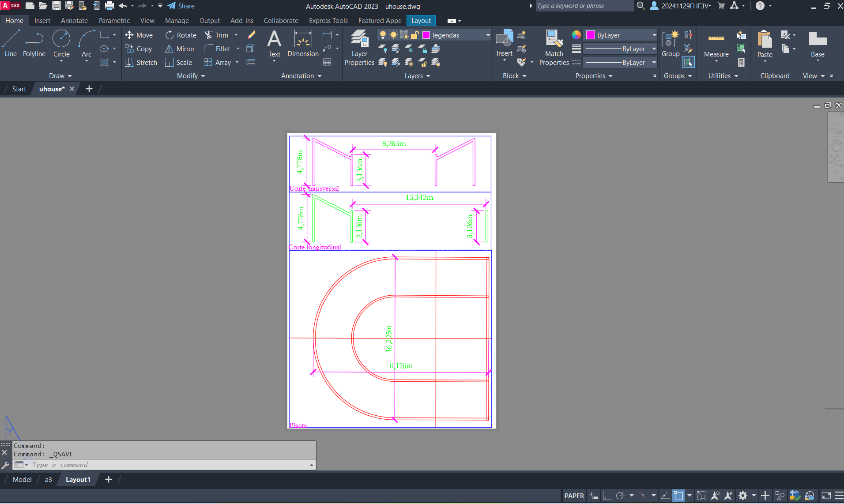The width and height of the screenshot is (844, 504).
Task: Switch to the Model layout tab
Action: pos(22,480)
